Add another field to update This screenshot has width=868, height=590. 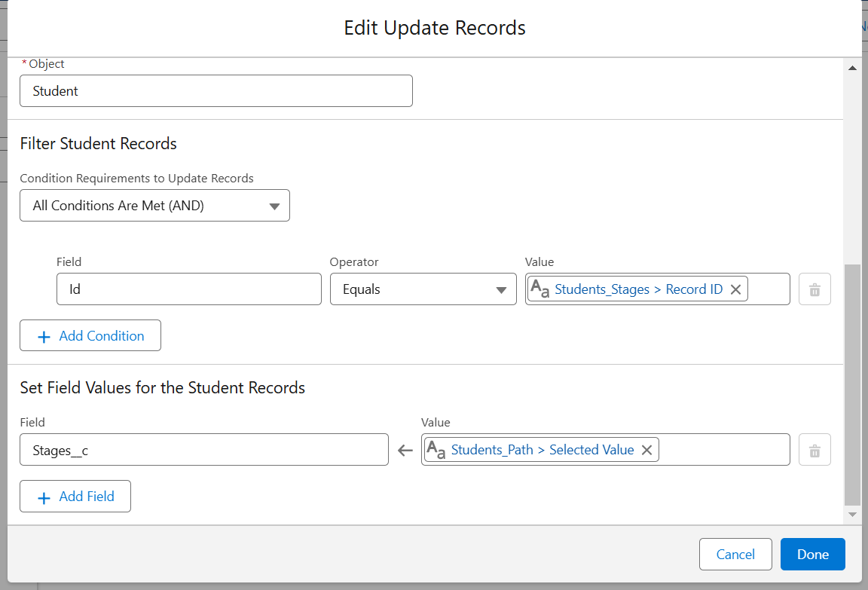[75, 496]
